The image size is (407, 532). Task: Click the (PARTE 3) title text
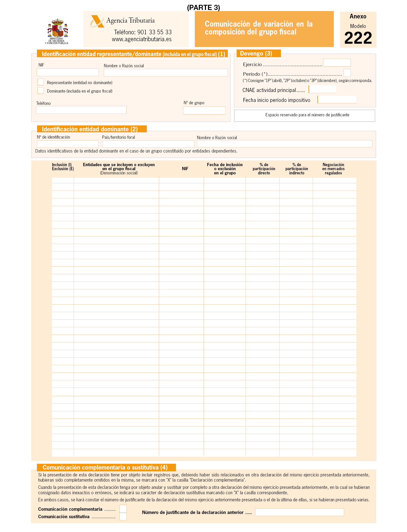click(203, 7)
